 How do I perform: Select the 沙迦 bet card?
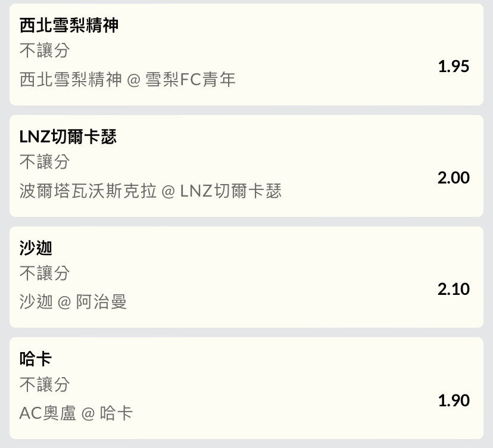coord(246,277)
